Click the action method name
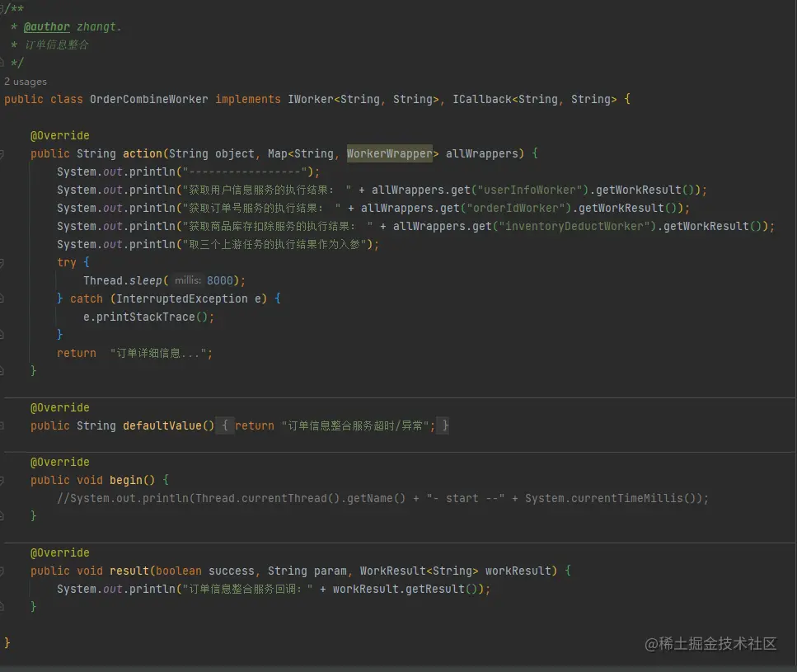 click(143, 153)
